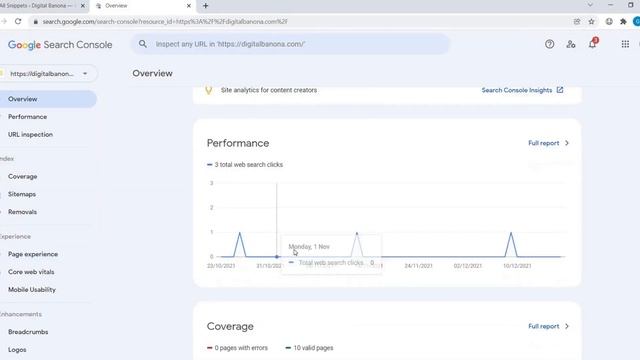Open Users and permissions icon

pos(571,44)
